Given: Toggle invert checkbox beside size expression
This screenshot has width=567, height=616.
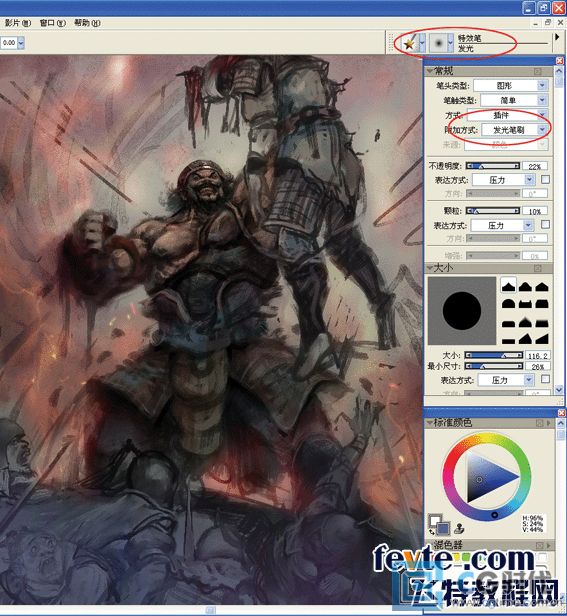Looking at the screenshot, I should pyautogui.click(x=545, y=379).
